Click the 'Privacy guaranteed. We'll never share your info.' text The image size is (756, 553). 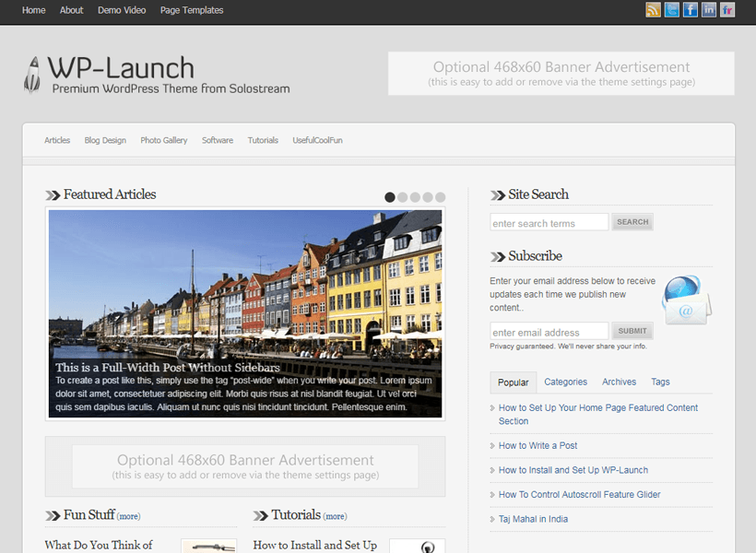coord(568,347)
